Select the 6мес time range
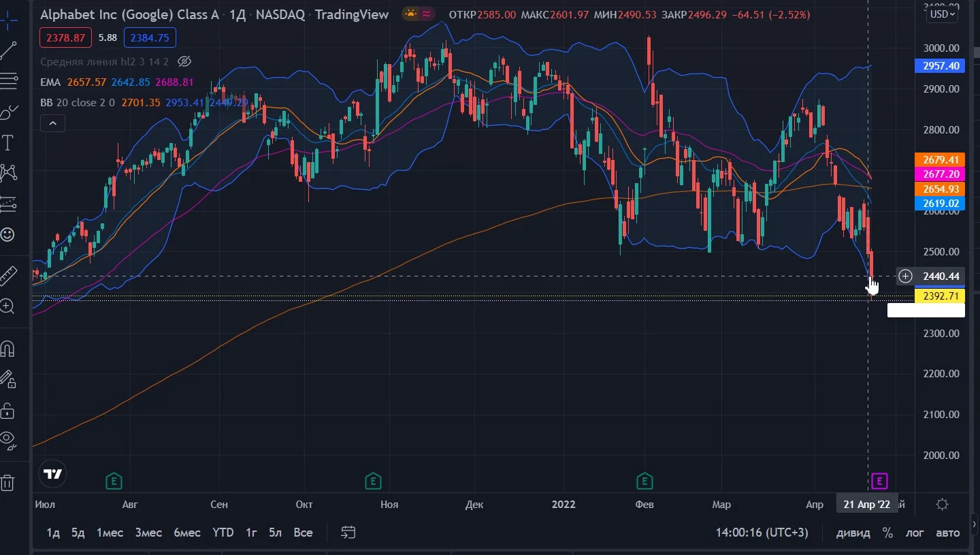 click(x=187, y=533)
